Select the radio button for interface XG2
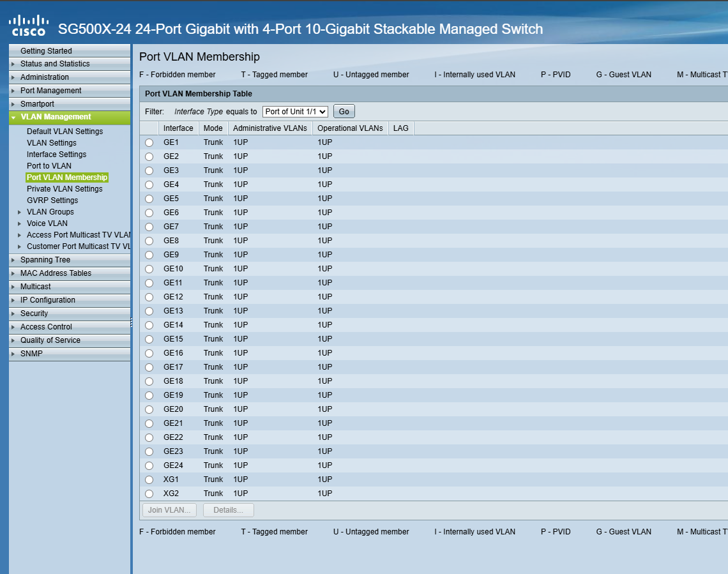The image size is (728, 574). click(149, 493)
